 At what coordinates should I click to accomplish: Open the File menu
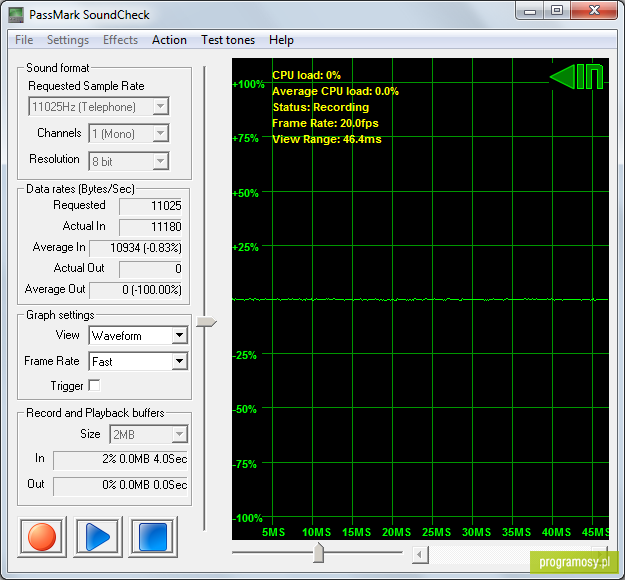point(24,40)
